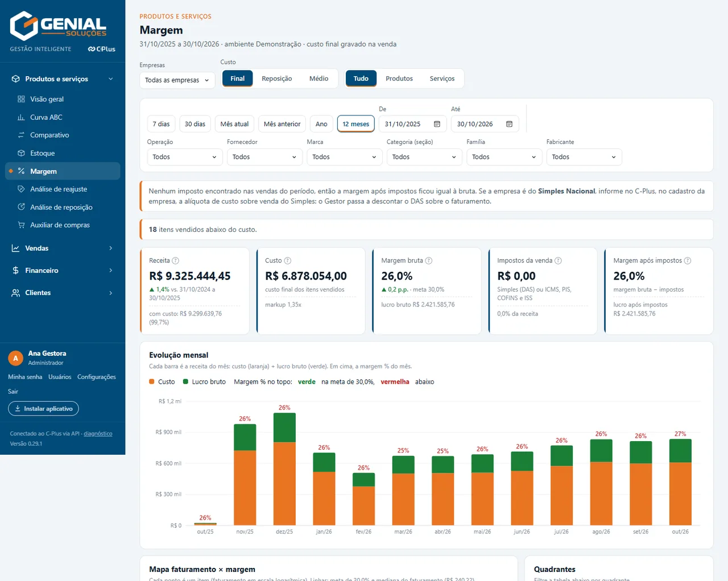Screen dimensions: 728x581
Task: Click the Comparativo arrows icon
Action: 21,135
